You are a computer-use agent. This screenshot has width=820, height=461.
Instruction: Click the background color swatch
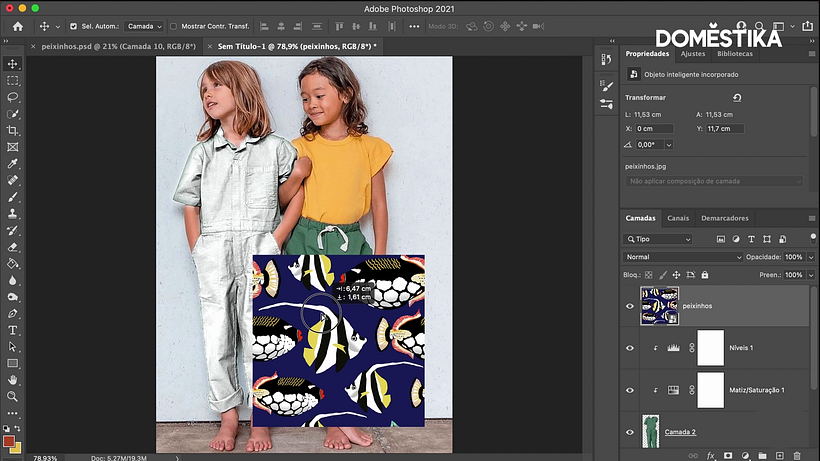point(17,449)
